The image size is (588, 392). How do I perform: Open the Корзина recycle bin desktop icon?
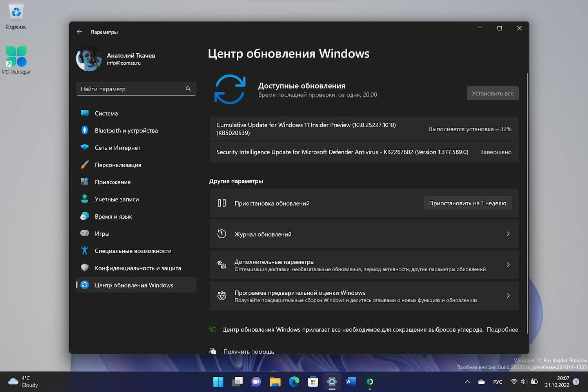[x=16, y=16]
